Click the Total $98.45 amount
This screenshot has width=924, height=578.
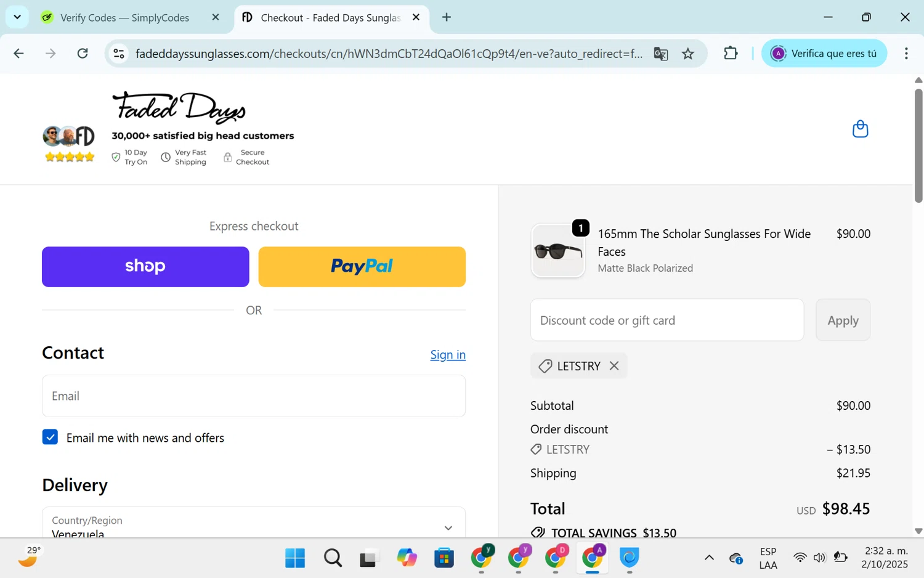point(846,508)
